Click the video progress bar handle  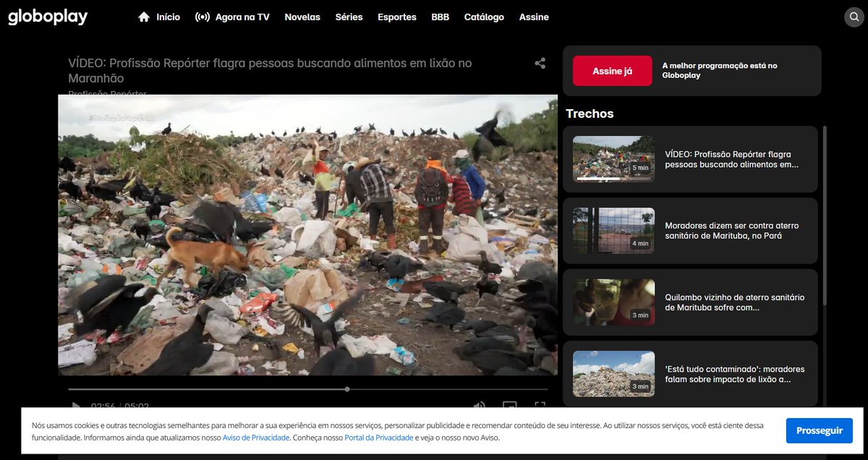point(347,389)
